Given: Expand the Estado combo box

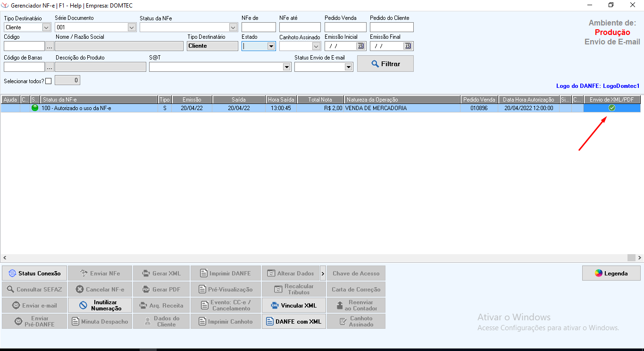Looking at the screenshot, I should pyautogui.click(x=271, y=46).
